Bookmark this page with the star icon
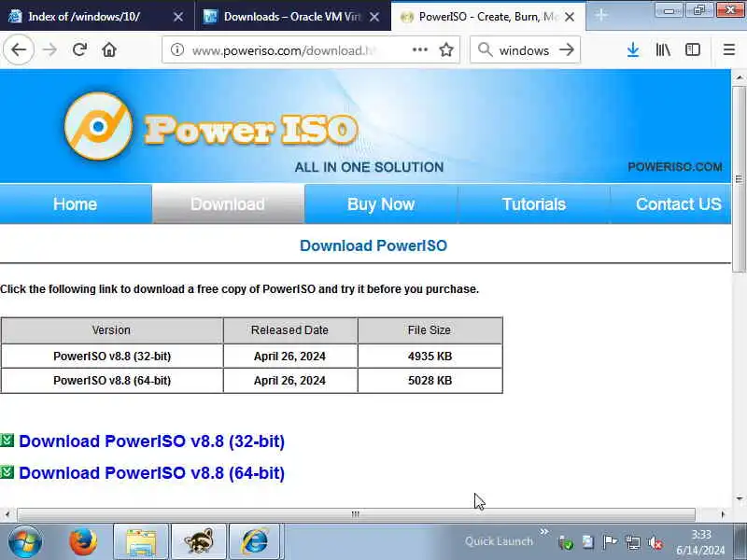The height and width of the screenshot is (560, 747). (446, 49)
